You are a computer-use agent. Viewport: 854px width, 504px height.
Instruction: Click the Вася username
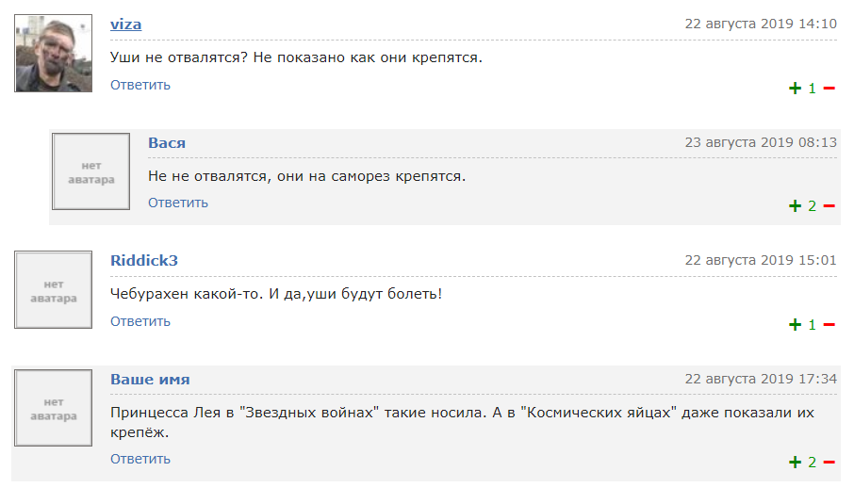pyautogui.click(x=167, y=143)
